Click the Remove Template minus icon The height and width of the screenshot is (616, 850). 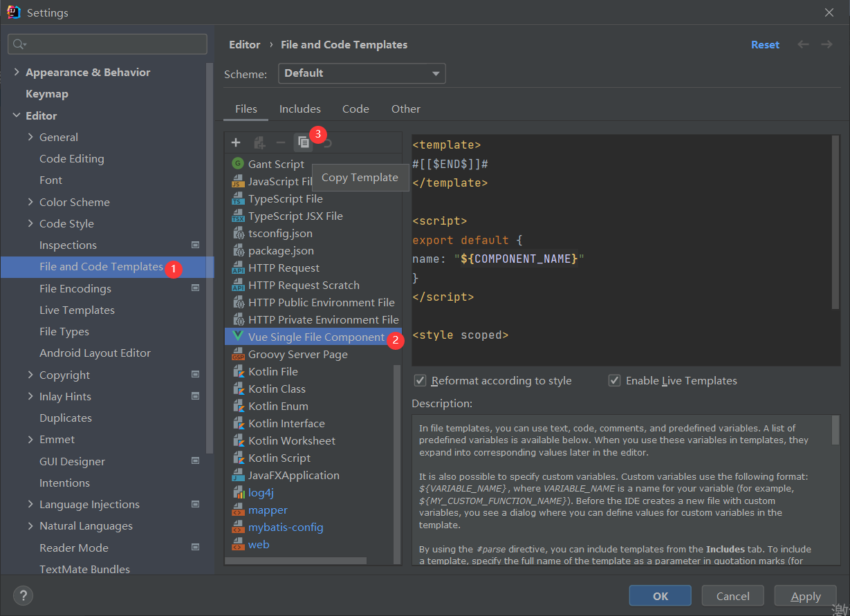click(x=280, y=142)
